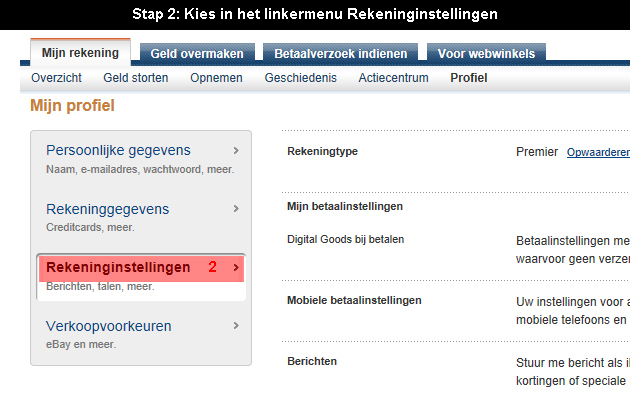Open Verkoopvoorkeuren in left menu
The width and height of the screenshot is (630, 400).
click(108, 326)
